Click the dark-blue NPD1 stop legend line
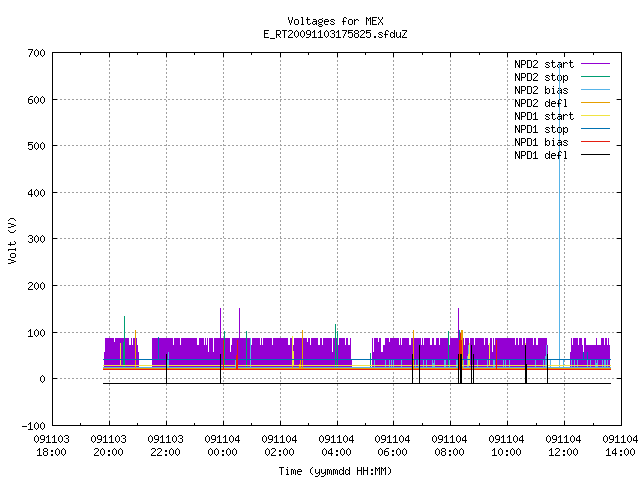The width and height of the screenshot is (640, 480). (x=595, y=129)
